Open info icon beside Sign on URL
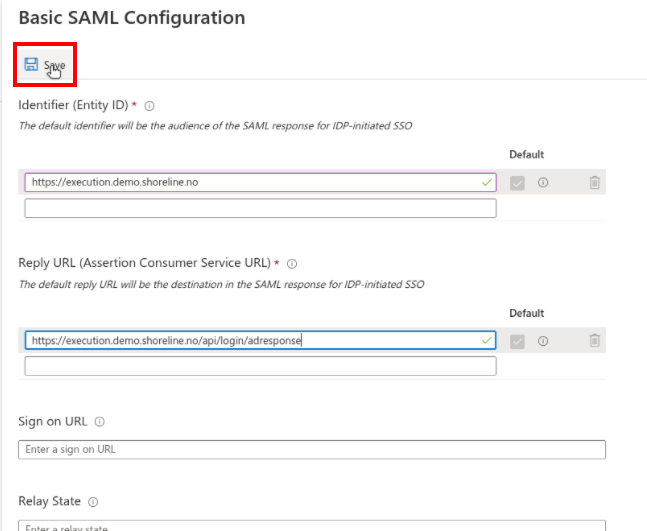 [x=99, y=422]
